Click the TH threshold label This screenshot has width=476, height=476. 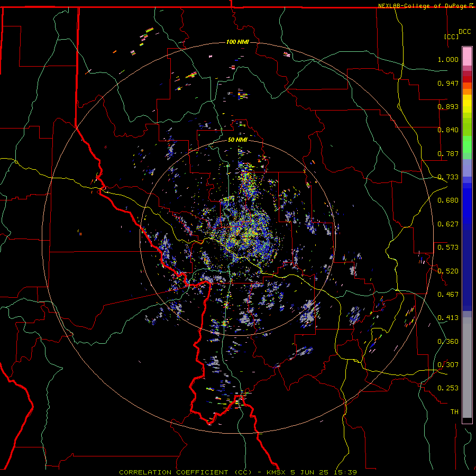tap(454, 412)
